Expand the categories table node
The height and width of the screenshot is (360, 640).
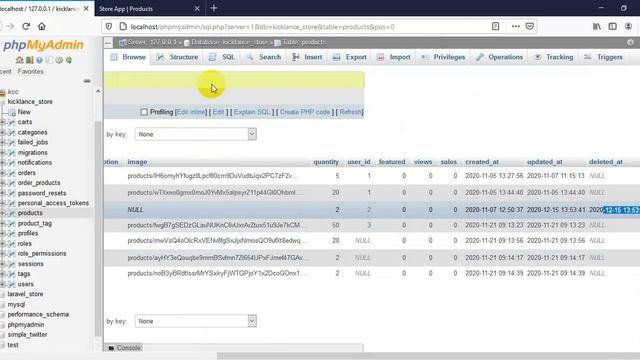3,132
